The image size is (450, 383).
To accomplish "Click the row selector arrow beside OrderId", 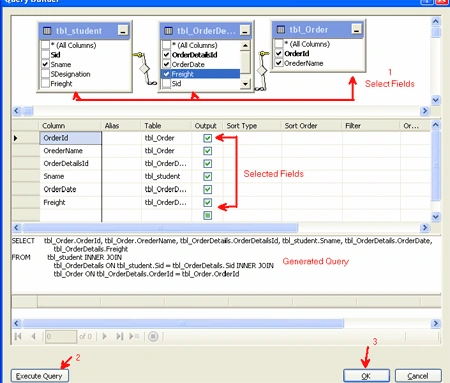I will [x=16, y=138].
